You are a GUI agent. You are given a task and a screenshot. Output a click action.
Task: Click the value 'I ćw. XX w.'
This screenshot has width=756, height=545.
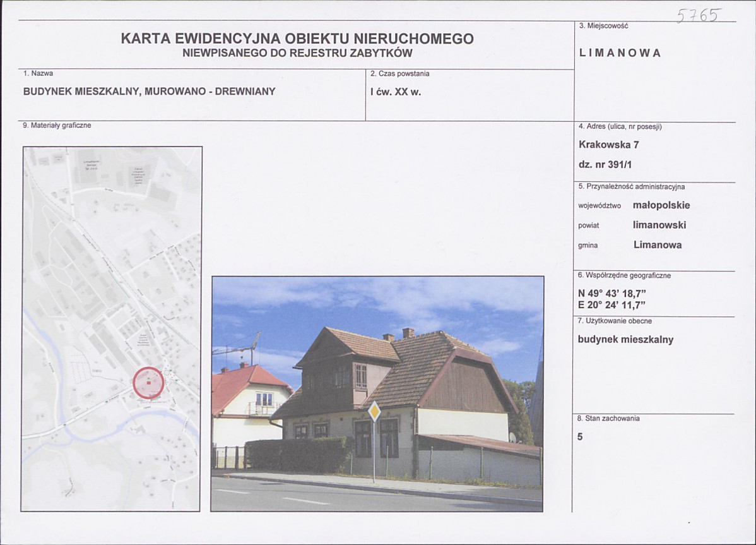click(396, 92)
